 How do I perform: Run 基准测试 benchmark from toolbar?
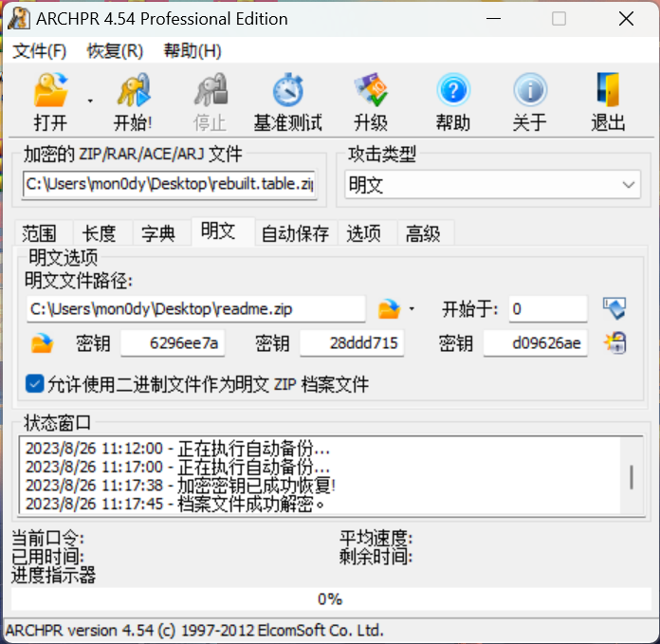click(288, 90)
